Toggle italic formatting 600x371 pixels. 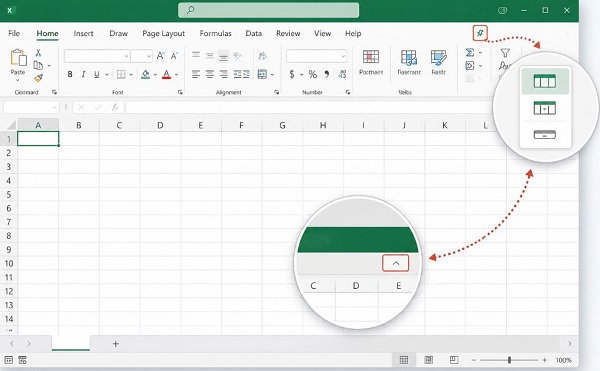click(83, 74)
